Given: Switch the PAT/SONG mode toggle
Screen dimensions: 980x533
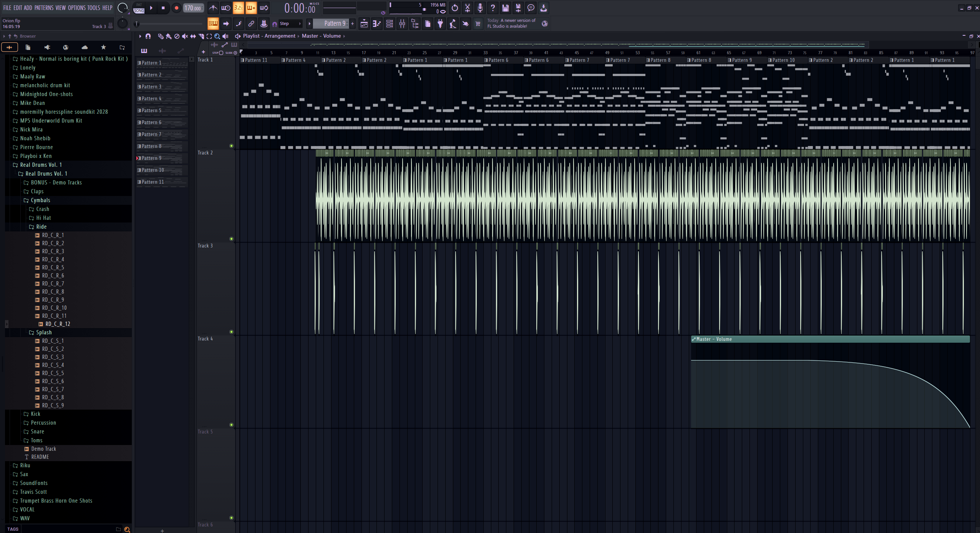Looking at the screenshot, I should point(139,8).
